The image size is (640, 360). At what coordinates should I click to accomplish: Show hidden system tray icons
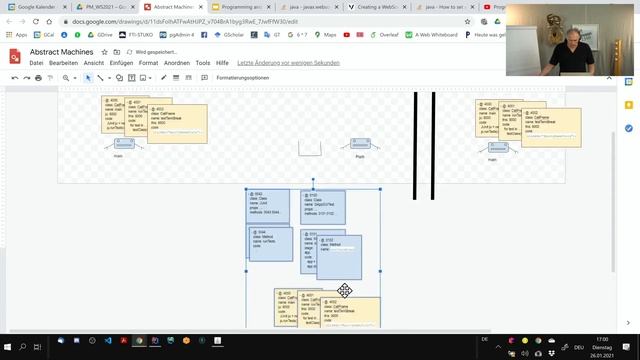click(498, 347)
